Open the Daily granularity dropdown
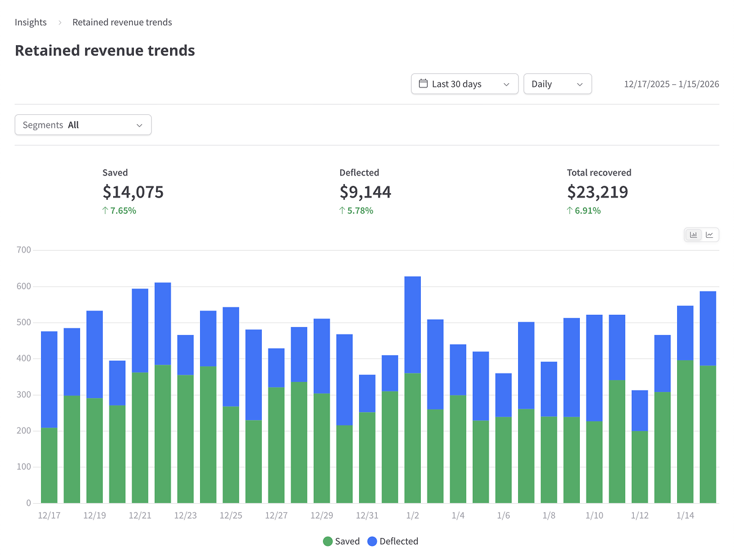The image size is (734, 560). coord(557,83)
